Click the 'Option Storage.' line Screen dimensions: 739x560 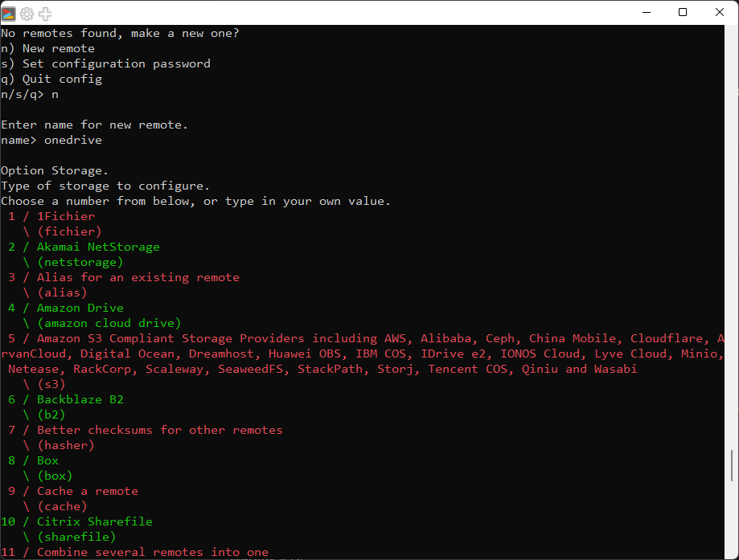tap(55, 170)
